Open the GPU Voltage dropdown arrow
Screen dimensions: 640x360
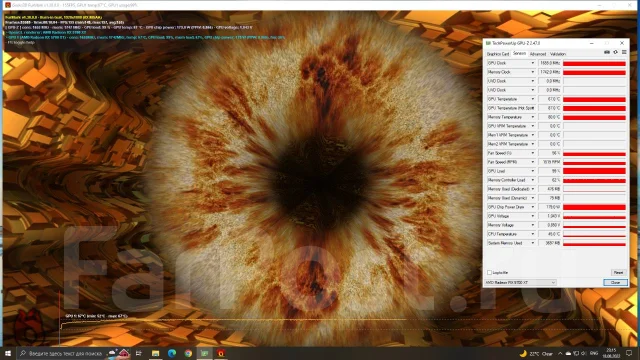[x=532, y=216]
